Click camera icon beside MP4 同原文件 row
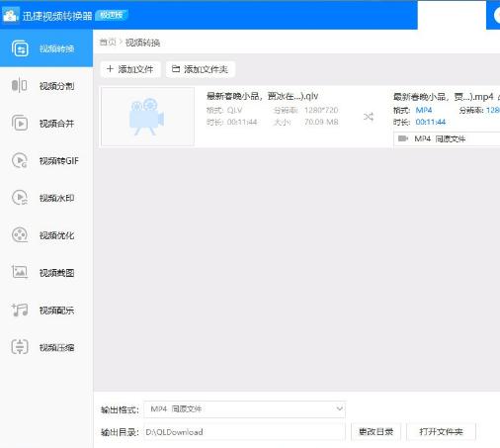500x448 pixels. point(402,138)
